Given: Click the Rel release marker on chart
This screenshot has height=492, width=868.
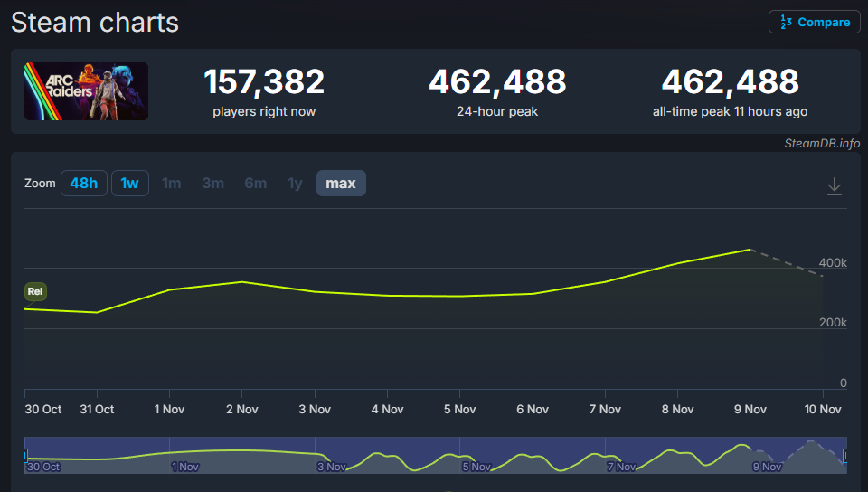Looking at the screenshot, I should pos(35,291).
